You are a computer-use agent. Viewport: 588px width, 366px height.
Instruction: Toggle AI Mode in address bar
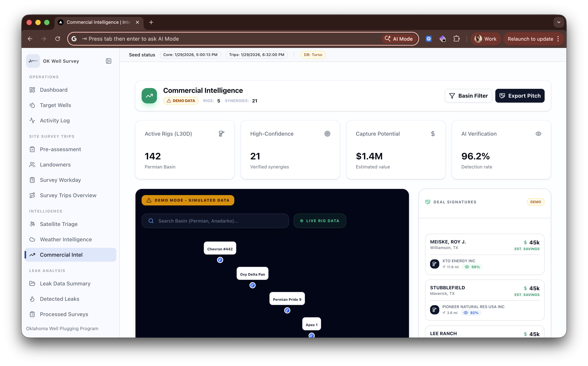(x=399, y=39)
